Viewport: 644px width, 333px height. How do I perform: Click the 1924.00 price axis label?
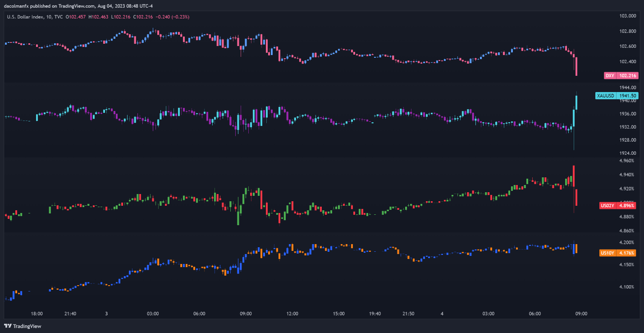coord(628,153)
